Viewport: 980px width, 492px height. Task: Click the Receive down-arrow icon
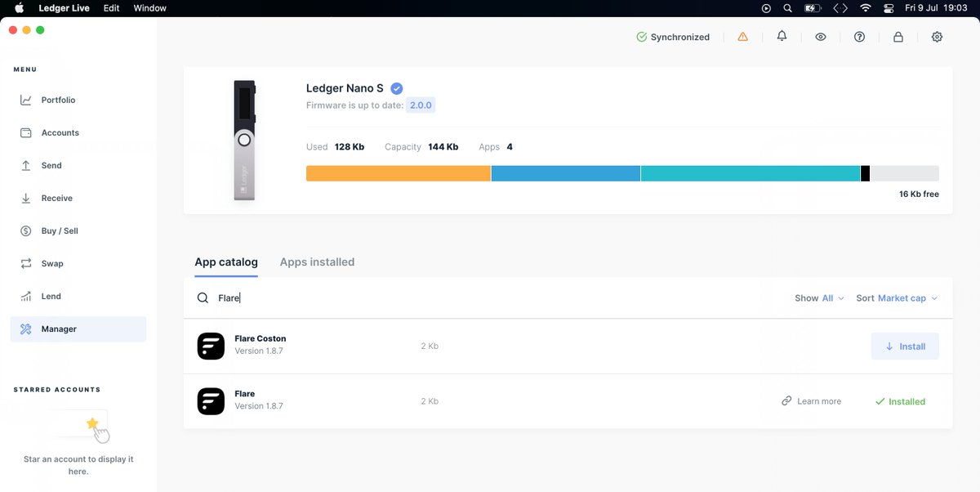[x=25, y=198]
